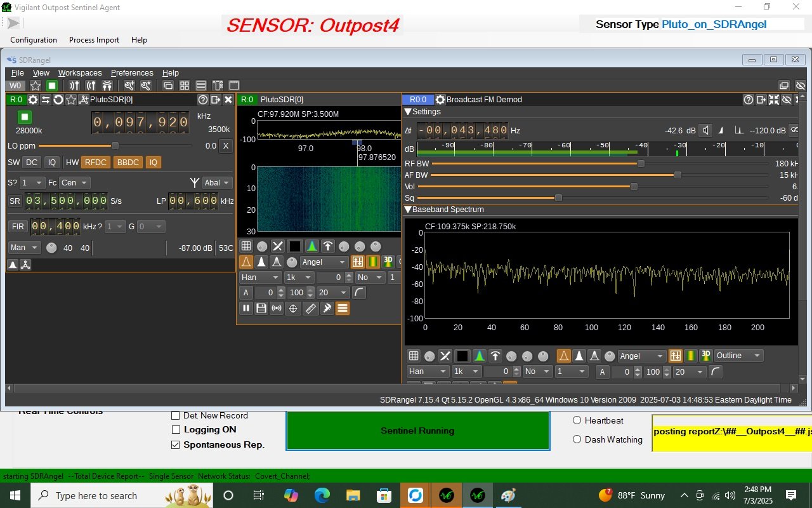The height and width of the screenshot is (508, 812).
Task: Open the Outline 3D style dropdown
Action: pyautogui.click(x=738, y=356)
